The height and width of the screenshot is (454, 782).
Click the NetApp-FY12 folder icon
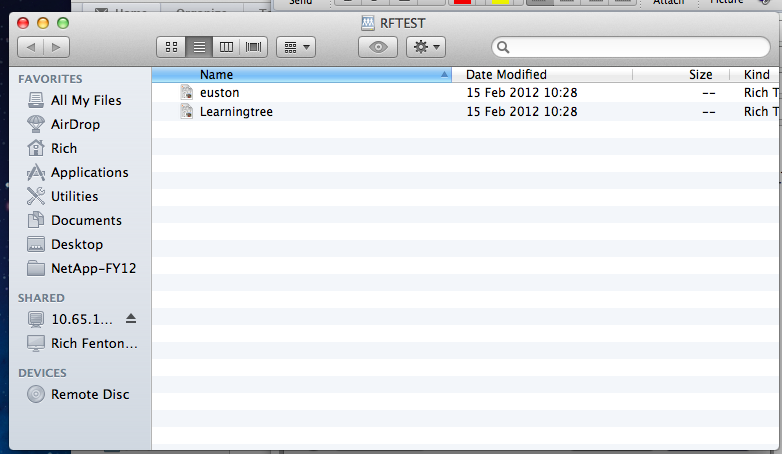click(x=36, y=268)
